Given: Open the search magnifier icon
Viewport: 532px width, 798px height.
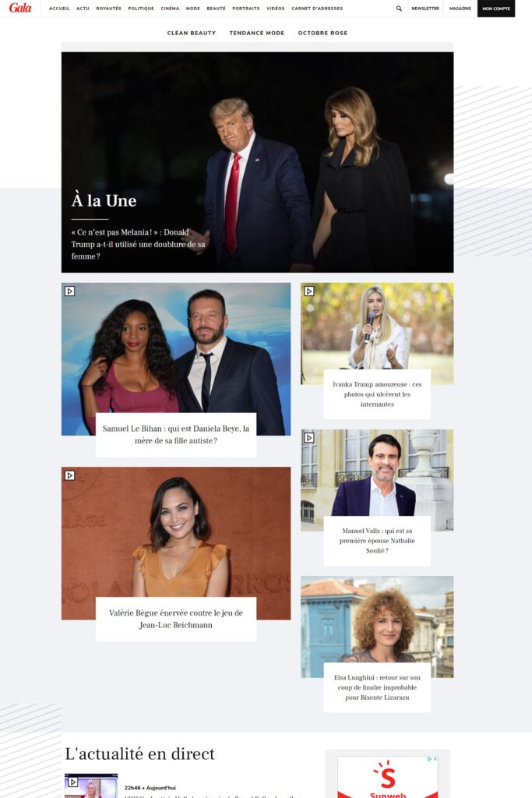Looking at the screenshot, I should click(x=399, y=9).
